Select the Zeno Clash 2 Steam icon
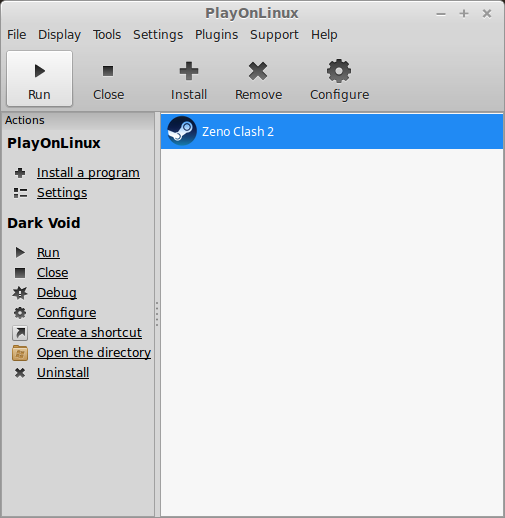 point(182,131)
